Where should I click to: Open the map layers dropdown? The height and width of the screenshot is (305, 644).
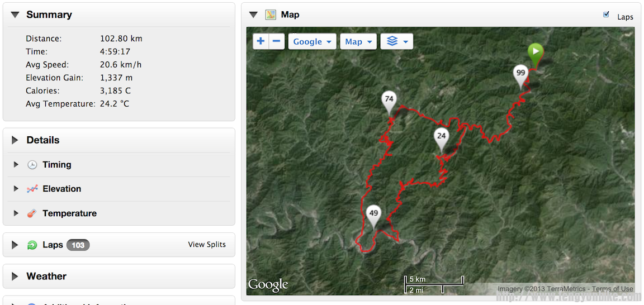(396, 41)
